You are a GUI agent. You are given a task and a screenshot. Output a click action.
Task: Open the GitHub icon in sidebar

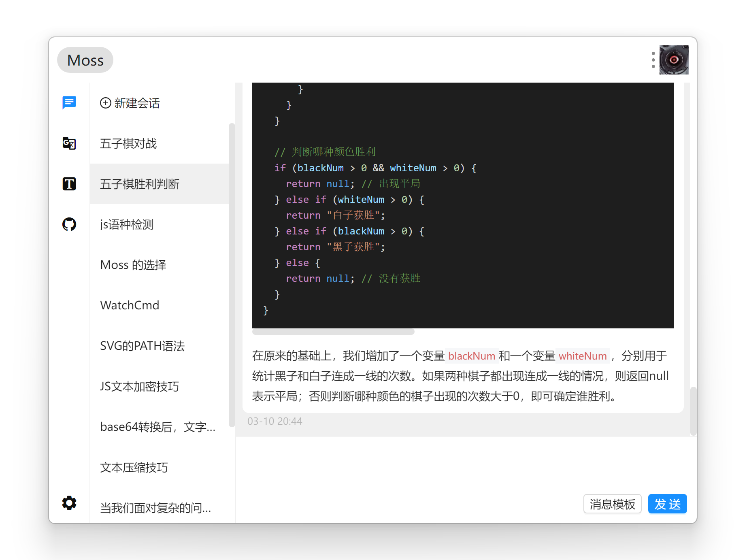tap(69, 224)
